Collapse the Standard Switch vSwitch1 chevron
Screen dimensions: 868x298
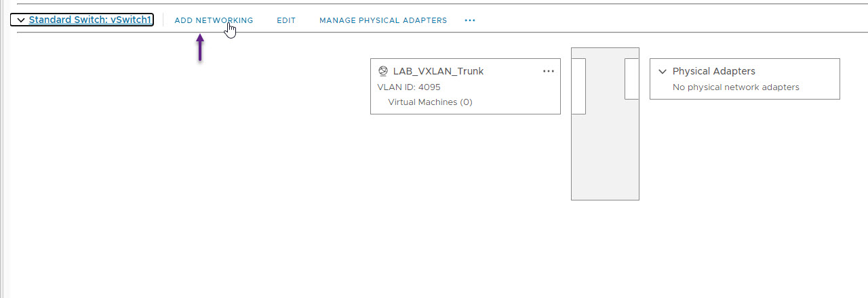(x=21, y=20)
